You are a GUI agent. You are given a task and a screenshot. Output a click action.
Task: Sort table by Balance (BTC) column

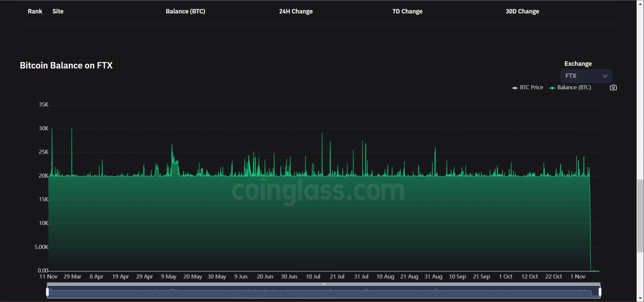(x=185, y=11)
